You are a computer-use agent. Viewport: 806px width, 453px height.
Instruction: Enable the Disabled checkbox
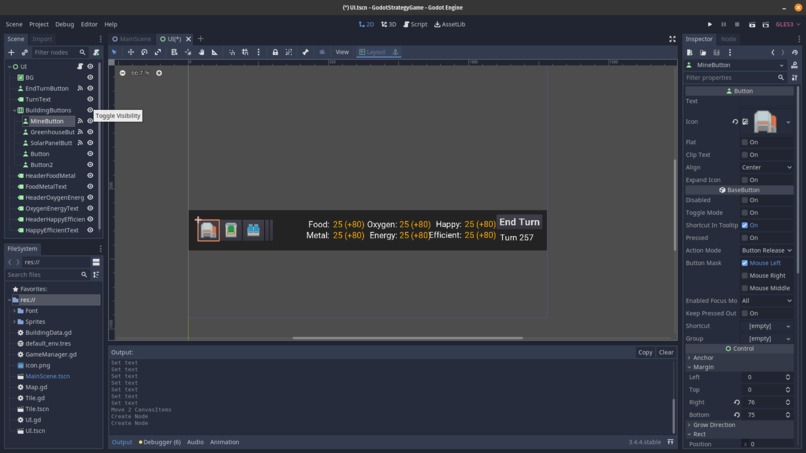click(x=744, y=200)
